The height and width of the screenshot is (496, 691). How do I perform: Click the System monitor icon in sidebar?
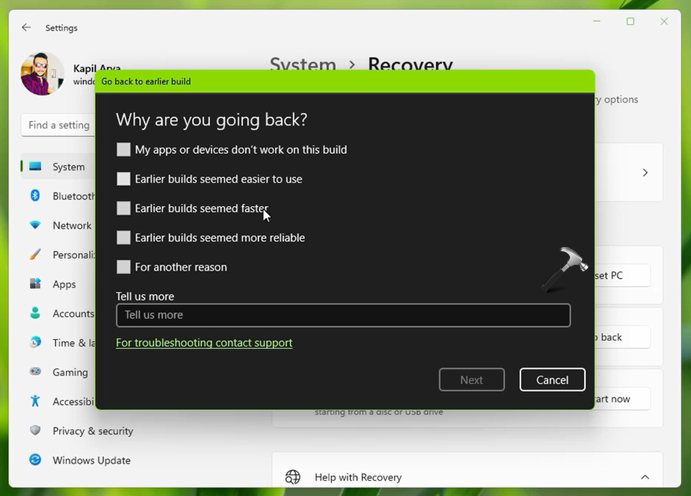(x=35, y=167)
